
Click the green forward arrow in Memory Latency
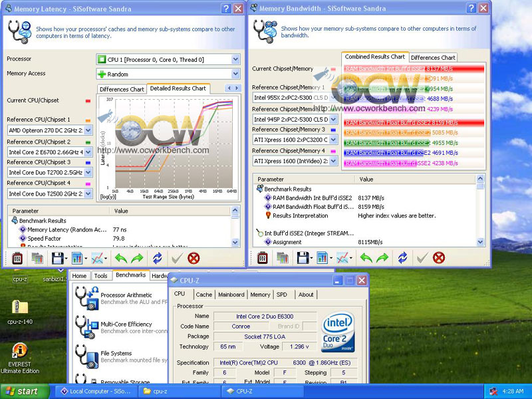(x=137, y=259)
